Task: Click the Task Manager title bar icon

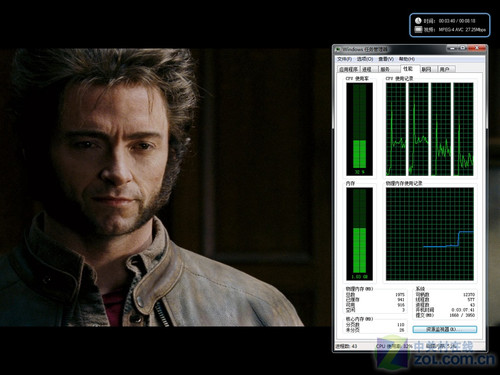Action: pos(338,49)
